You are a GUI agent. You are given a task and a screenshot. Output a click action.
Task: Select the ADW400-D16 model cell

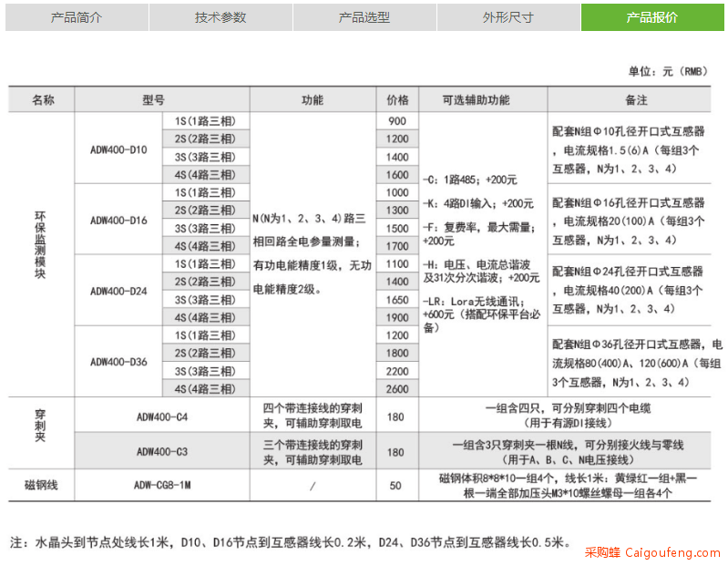pos(118,221)
